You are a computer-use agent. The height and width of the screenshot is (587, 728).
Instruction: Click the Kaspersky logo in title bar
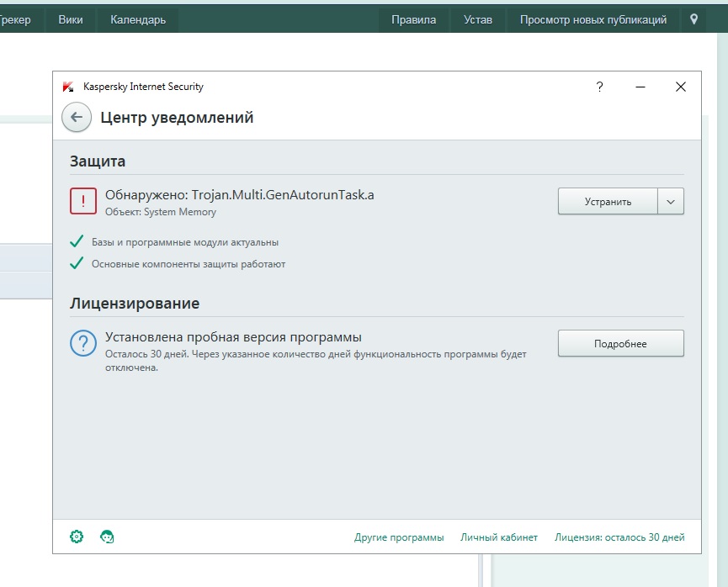(68, 87)
